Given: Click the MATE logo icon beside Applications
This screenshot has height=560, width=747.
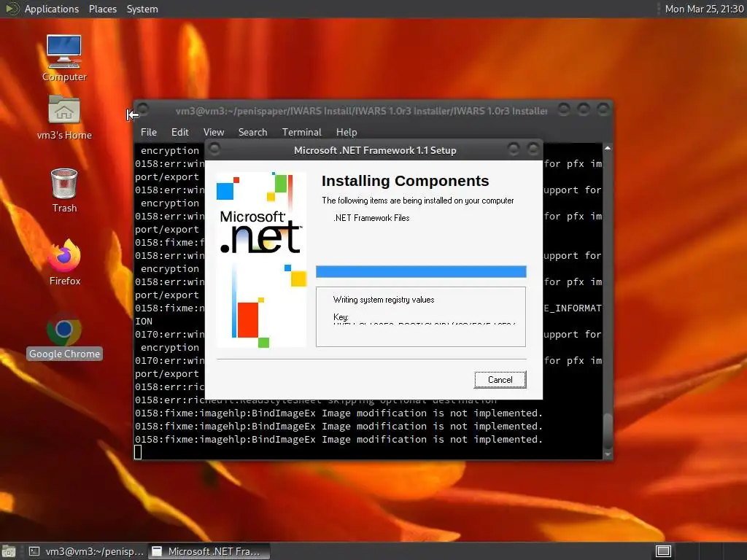Looking at the screenshot, I should coord(12,9).
